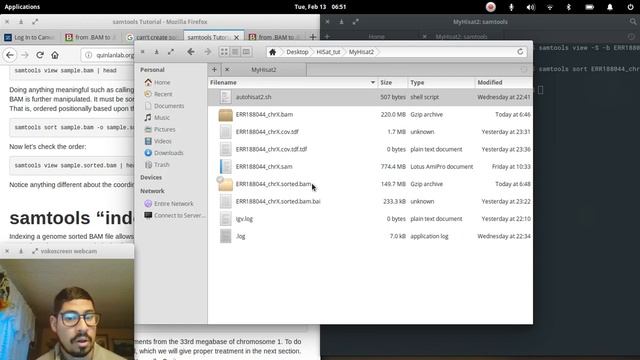The height and width of the screenshot is (360, 640).
Task: Open the session power menu
Action: 630,7
